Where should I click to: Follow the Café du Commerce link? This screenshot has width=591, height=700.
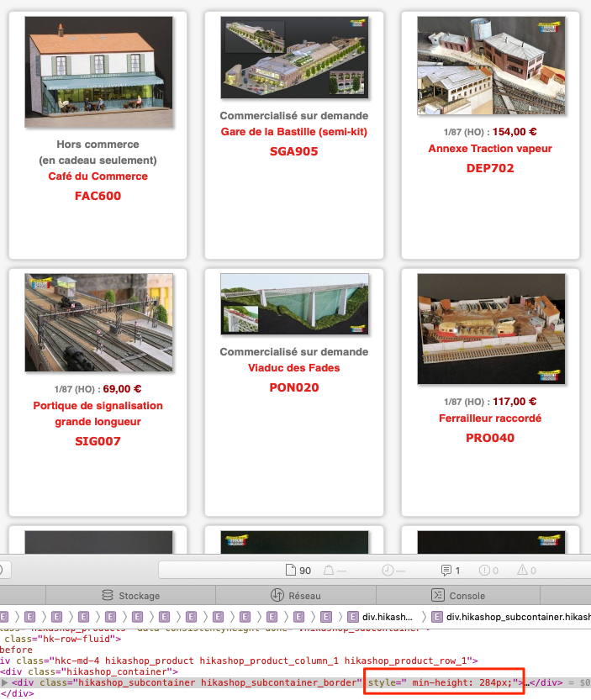tap(98, 176)
